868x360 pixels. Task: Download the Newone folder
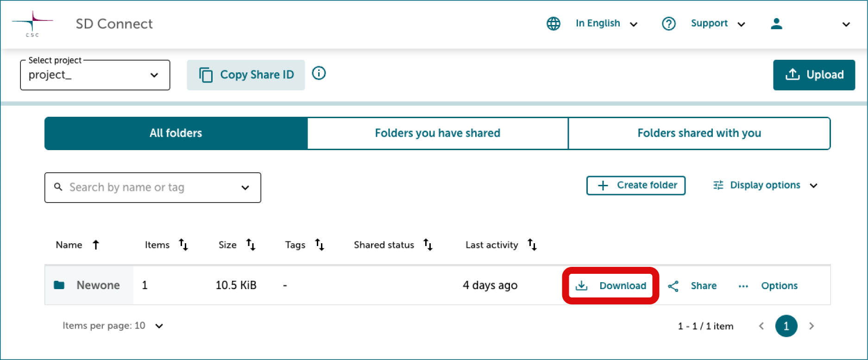click(610, 286)
